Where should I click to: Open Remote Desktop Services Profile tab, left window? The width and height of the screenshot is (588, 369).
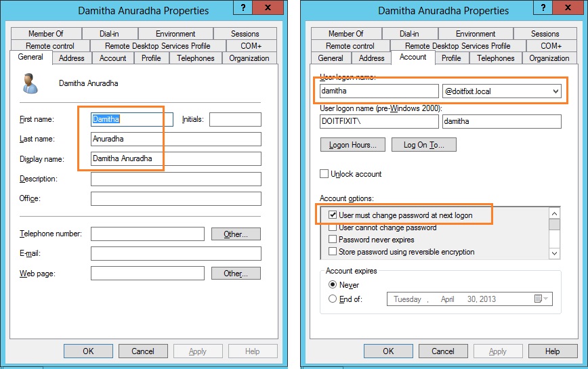coord(157,46)
